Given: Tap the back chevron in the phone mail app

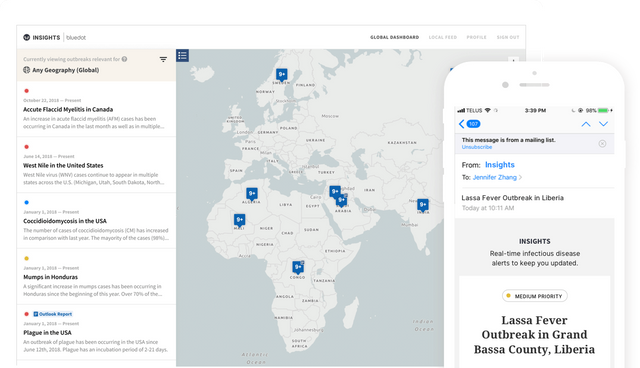Looking at the screenshot, I should [x=462, y=124].
